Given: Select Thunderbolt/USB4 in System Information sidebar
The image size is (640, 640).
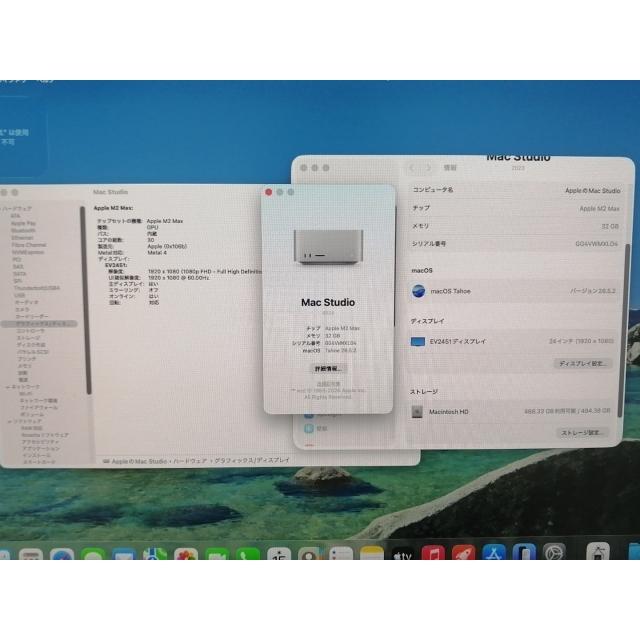Looking at the screenshot, I should (x=36, y=288).
